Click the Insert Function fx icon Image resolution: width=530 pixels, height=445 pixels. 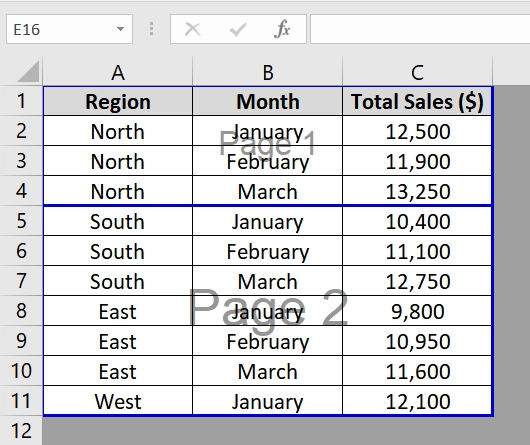pyautogui.click(x=282, y=29)
